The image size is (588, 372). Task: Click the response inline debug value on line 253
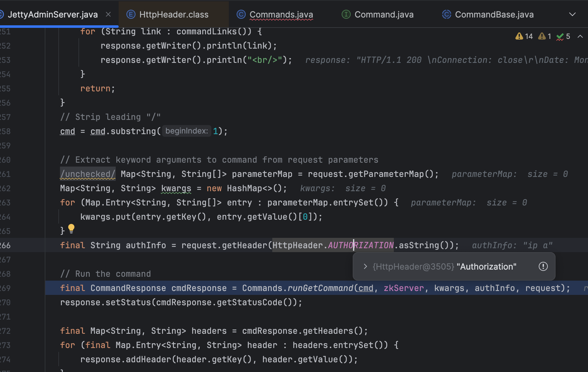coord(446,60)
